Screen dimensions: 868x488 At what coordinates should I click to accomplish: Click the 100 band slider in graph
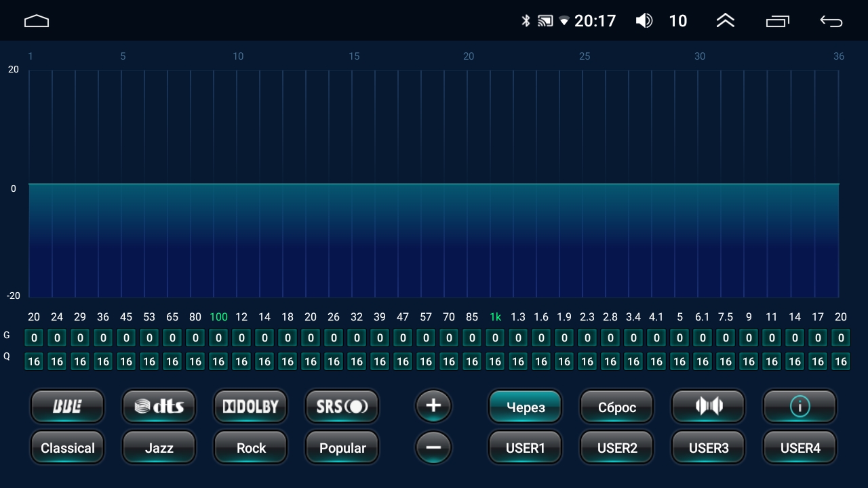coord(214,184)
